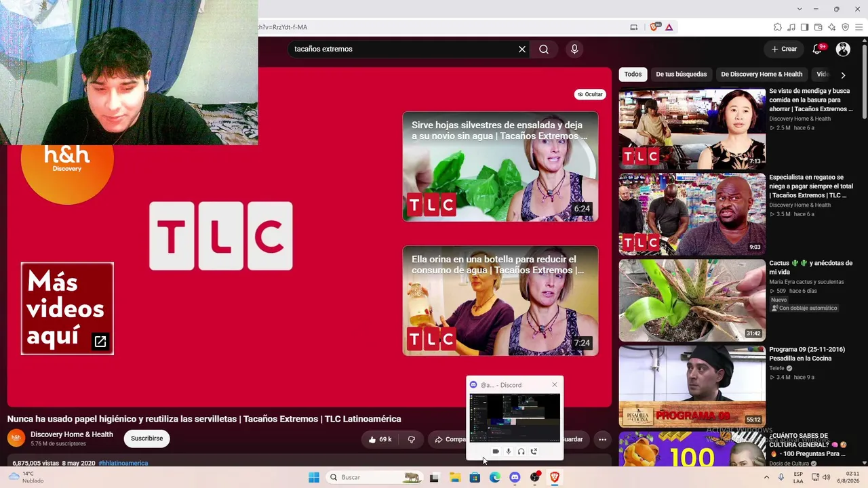Open Brave VPN shield icon
The image size is (868, 488).
tap(846, 27)
